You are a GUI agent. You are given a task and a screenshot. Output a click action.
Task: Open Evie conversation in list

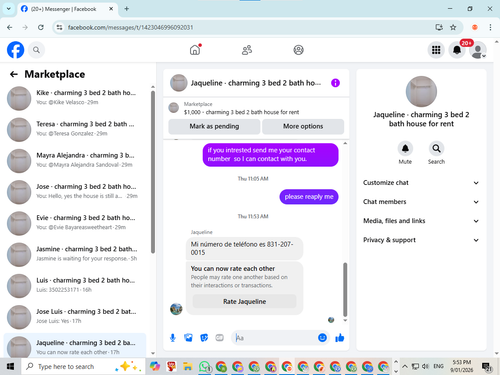75,223
